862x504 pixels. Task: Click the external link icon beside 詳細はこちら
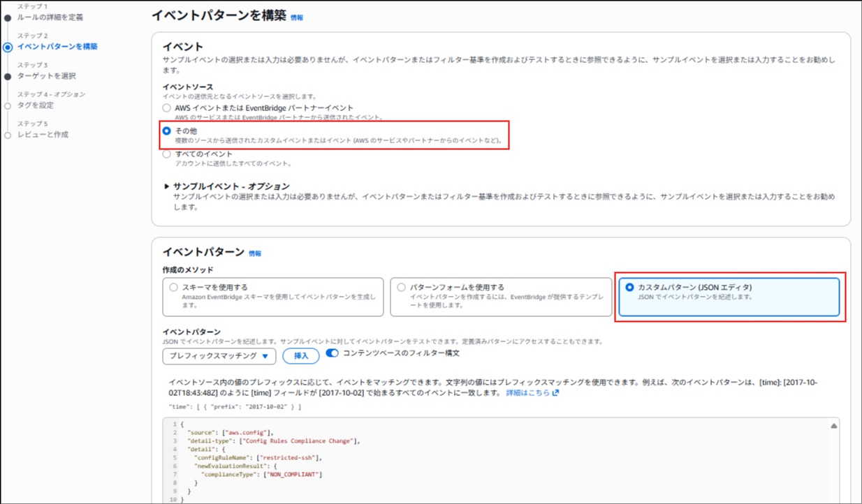pos(555,393)
